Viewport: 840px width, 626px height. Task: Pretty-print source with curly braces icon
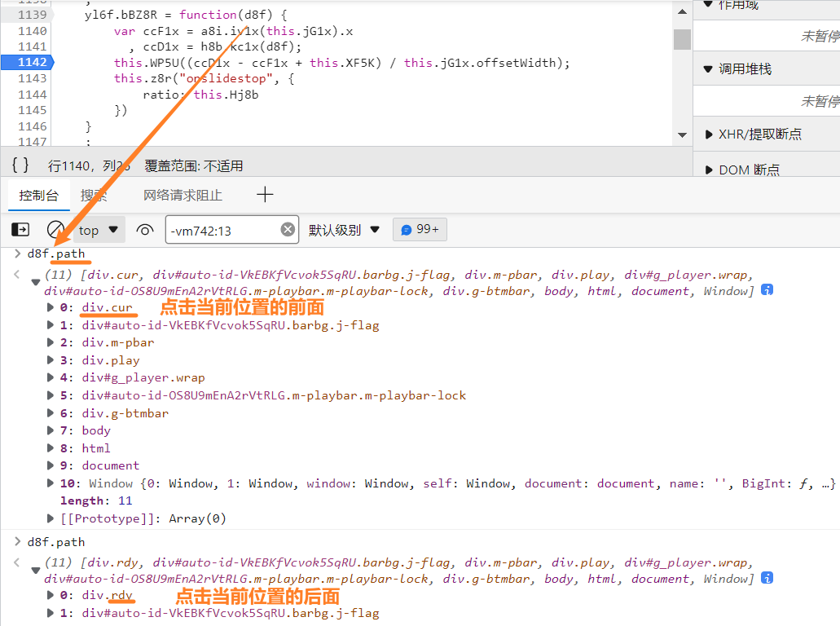(x=20, y=165)
